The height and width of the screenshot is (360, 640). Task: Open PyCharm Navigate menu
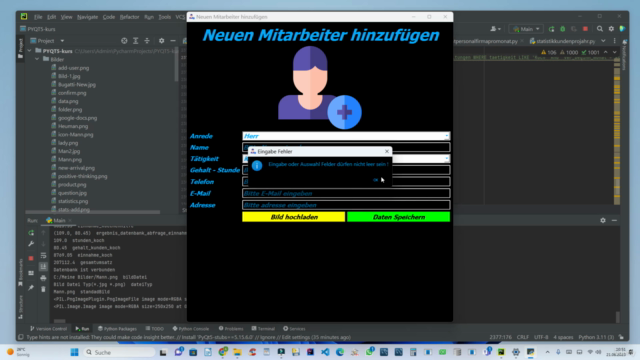(x=87, y=17)
